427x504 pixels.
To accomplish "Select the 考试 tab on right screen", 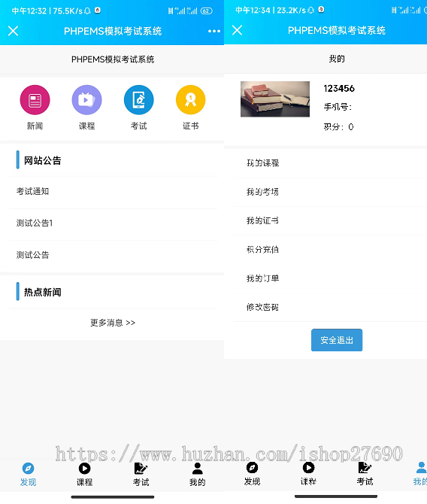I will pyautogui.click(x=365, y=474).
